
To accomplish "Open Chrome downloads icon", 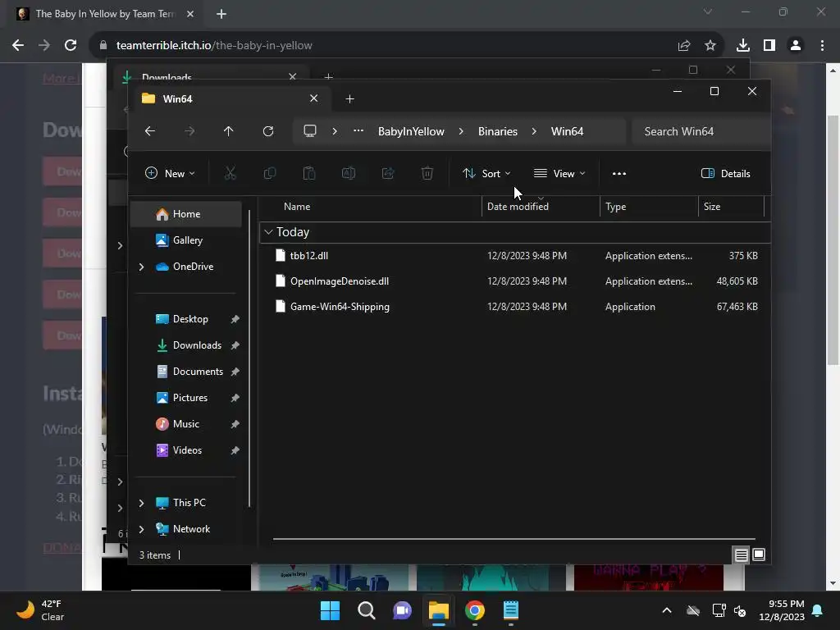I will [742, 46].
